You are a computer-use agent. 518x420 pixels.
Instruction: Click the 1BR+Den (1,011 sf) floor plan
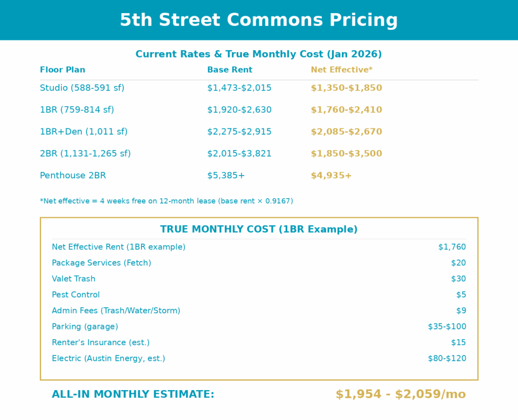(83, 131)
